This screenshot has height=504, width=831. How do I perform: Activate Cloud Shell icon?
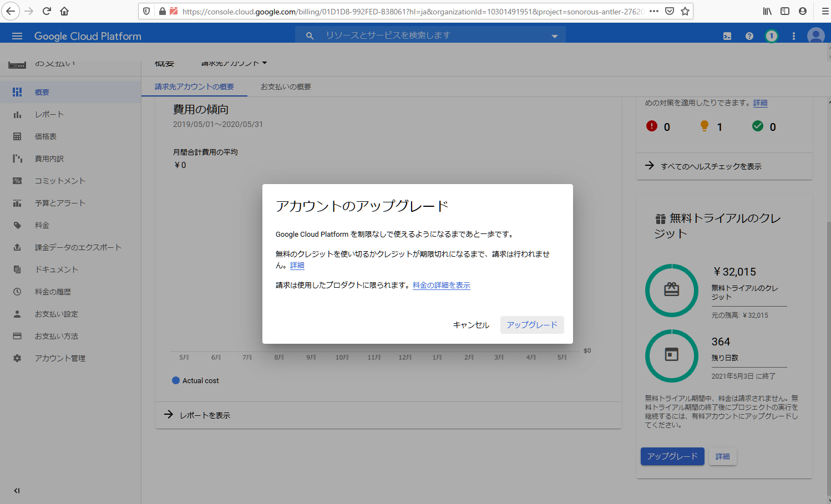coord(727,36)
